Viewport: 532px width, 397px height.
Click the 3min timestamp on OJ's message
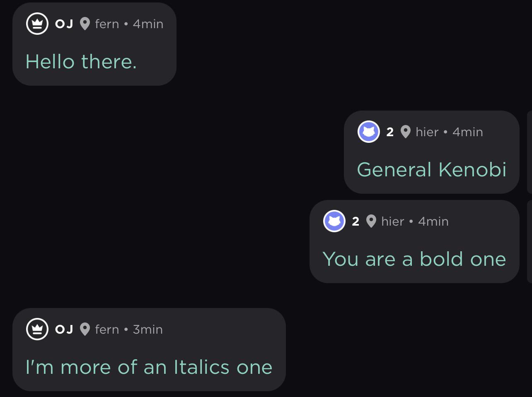[x=148, y=330]
